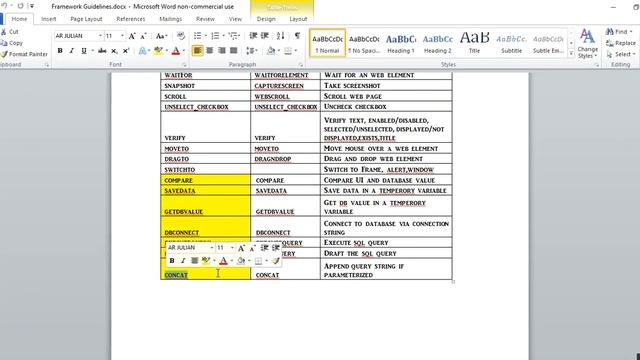
Task: Click ribbon Increase Indent icon
Action: click(x=264, y=36)
